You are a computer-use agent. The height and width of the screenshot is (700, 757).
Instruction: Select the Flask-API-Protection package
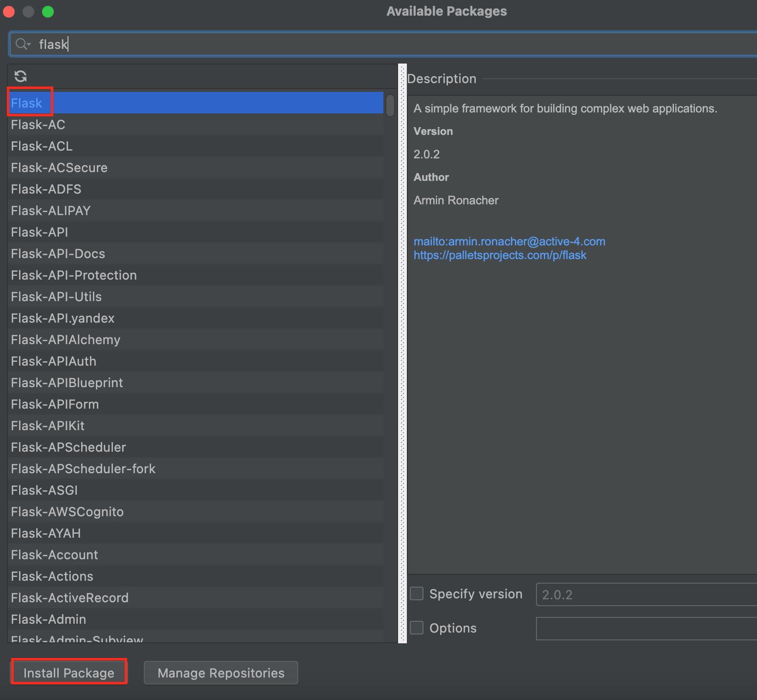(196, 275)
